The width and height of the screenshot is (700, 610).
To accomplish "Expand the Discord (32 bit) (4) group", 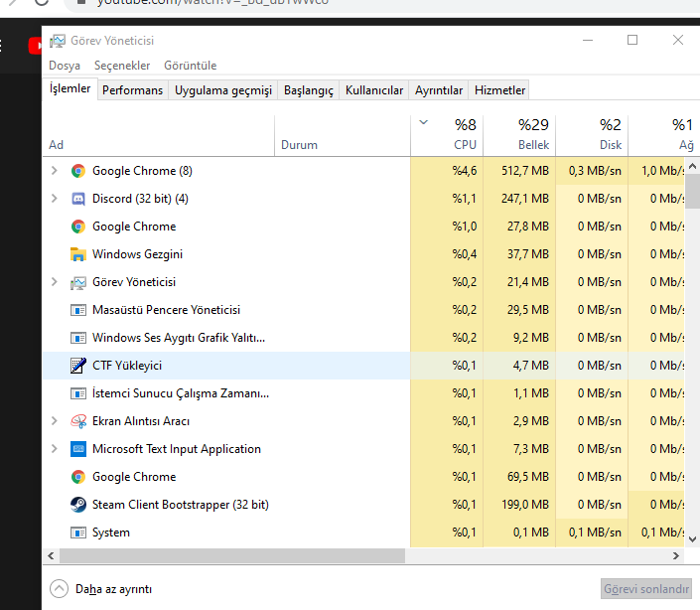I will click(x=54, y=199).
